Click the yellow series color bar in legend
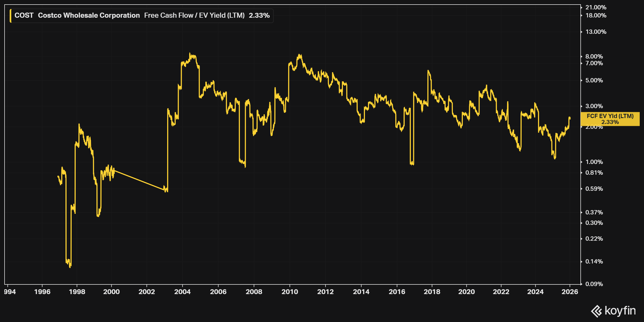644x322 pixels. click(10, 16)
